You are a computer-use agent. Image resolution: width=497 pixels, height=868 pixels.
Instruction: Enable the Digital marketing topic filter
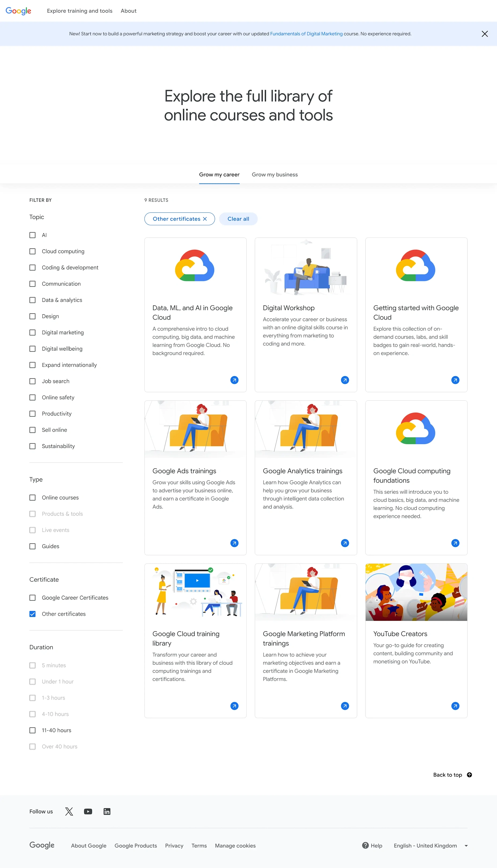coord(32,332)
